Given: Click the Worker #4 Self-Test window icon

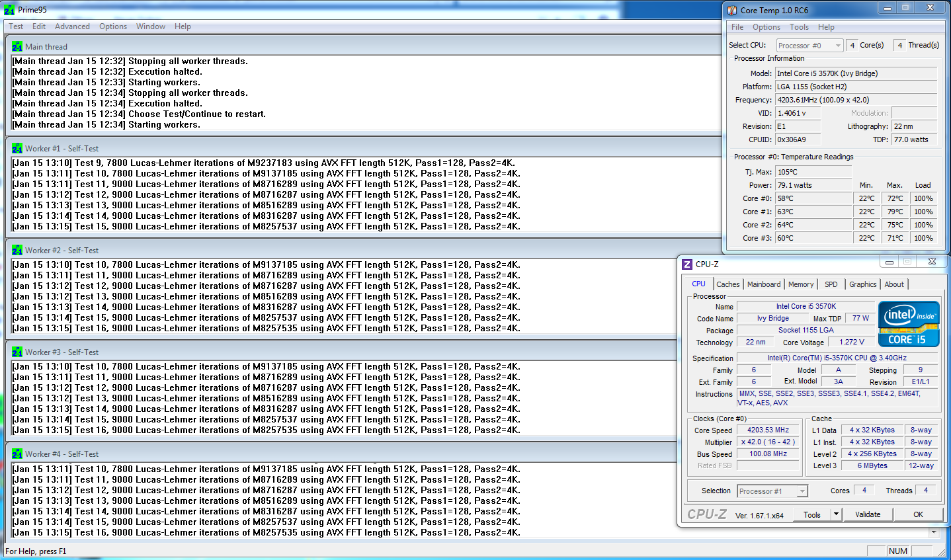Looking at the screenshot, I should pos(17,454).
